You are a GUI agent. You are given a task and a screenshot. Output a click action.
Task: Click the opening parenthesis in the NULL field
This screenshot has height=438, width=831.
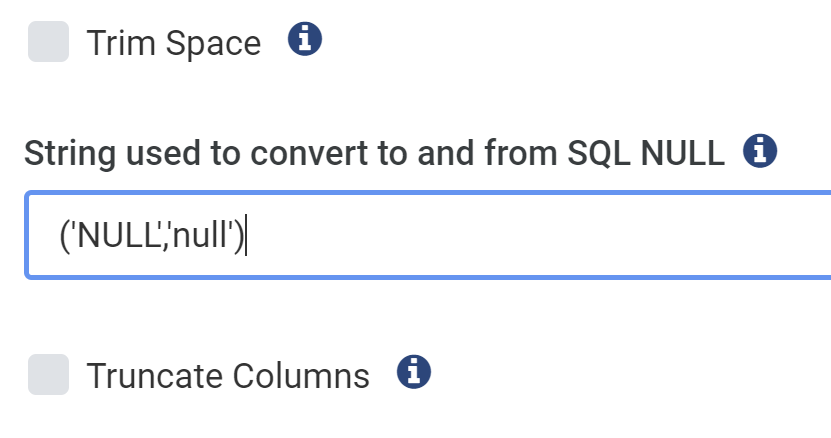(65, 235)
